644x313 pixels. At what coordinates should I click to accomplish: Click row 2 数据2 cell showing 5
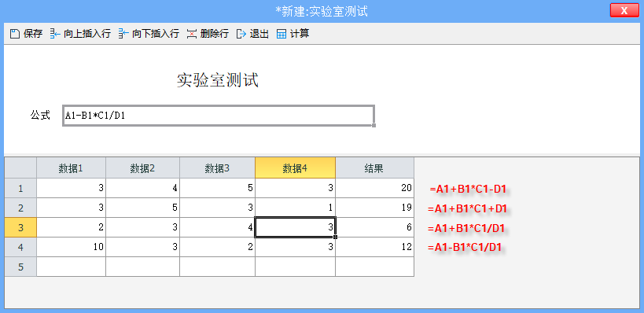click(x=143, y=208)
